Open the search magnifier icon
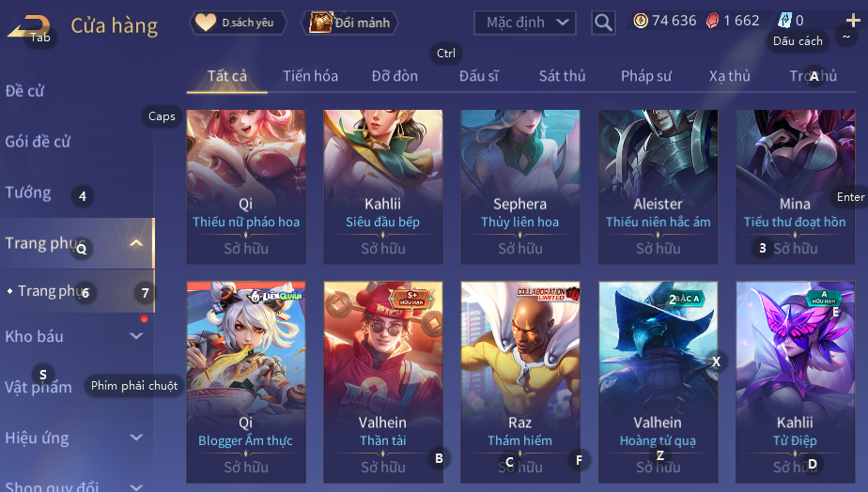868x492 pixels. (x=603, y=23)
